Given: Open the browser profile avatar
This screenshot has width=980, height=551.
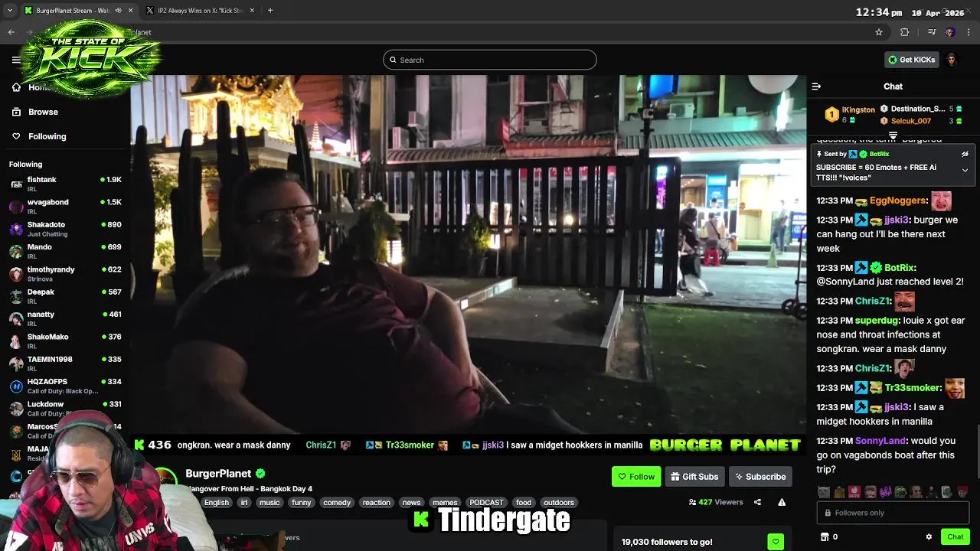Looking at the screenshot, I should click(950, 32).
